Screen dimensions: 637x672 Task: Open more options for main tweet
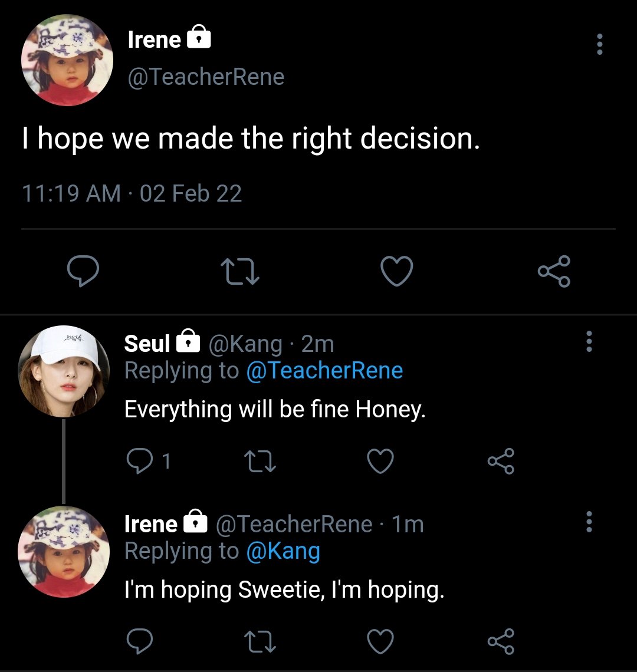(x=599, y=44)
